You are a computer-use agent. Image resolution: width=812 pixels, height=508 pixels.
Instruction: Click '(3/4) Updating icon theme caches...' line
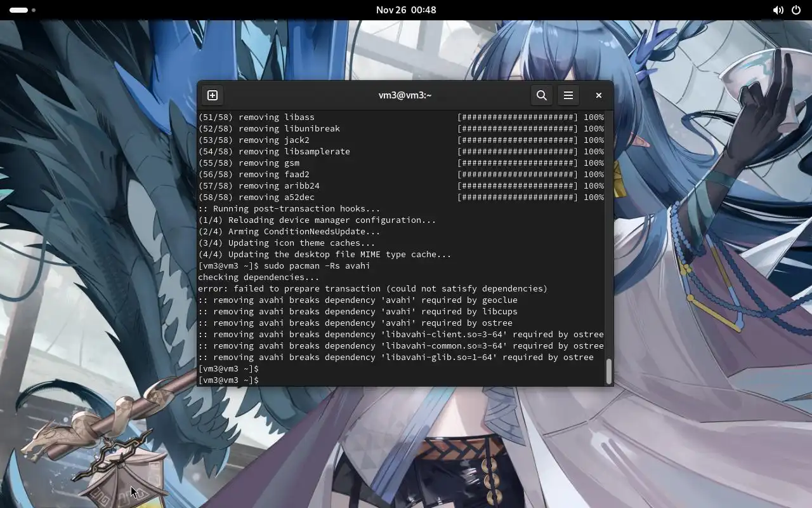click(x=287, y=243)
